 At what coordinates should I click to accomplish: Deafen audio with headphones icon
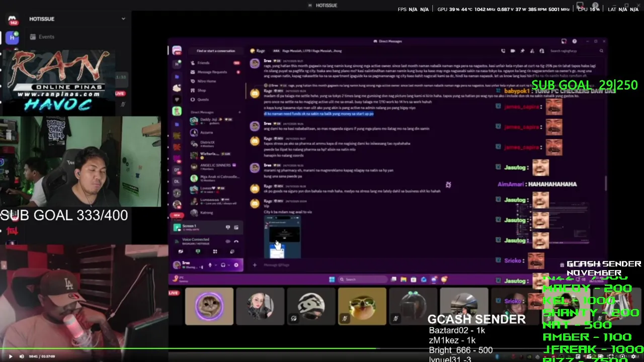click(223, 265)
